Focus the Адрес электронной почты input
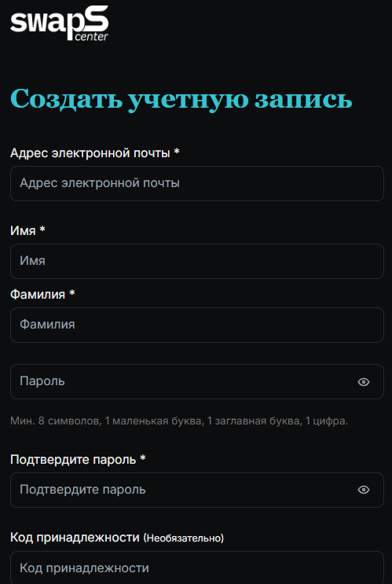Screen dimensions: 392x584 (x=197, y=183)
